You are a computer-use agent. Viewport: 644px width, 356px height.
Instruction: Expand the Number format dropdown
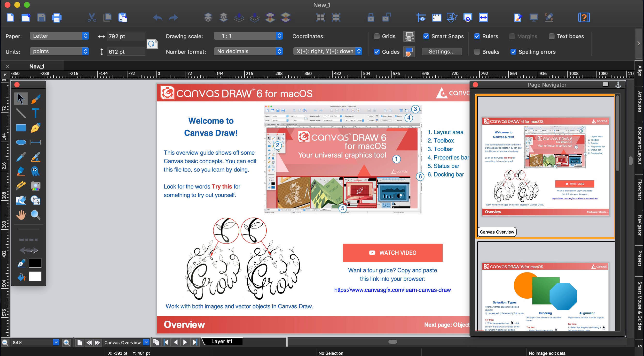(248, 52)
